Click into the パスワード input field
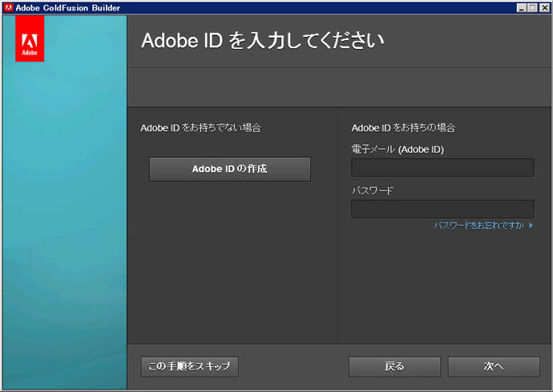 [x=442, y=209]
